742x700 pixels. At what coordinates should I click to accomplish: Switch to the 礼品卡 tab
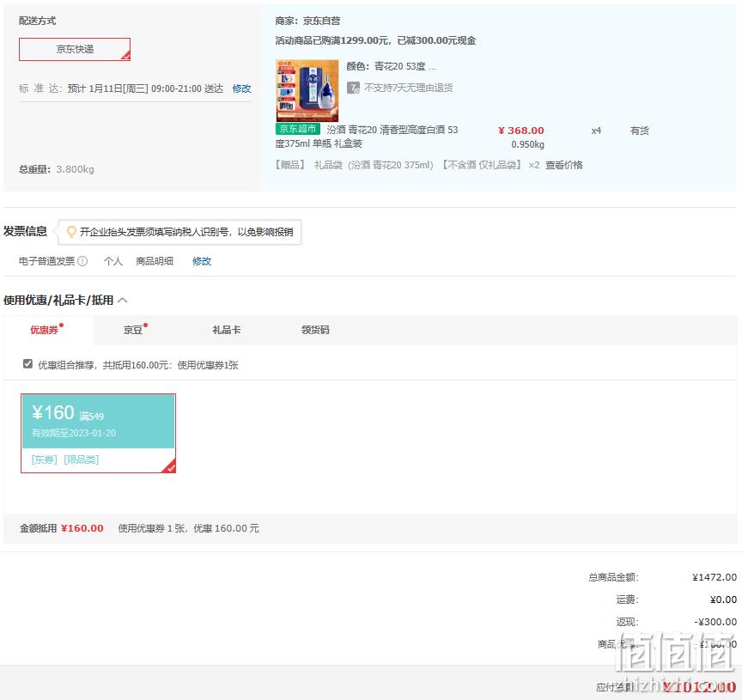tap(226, 330)
